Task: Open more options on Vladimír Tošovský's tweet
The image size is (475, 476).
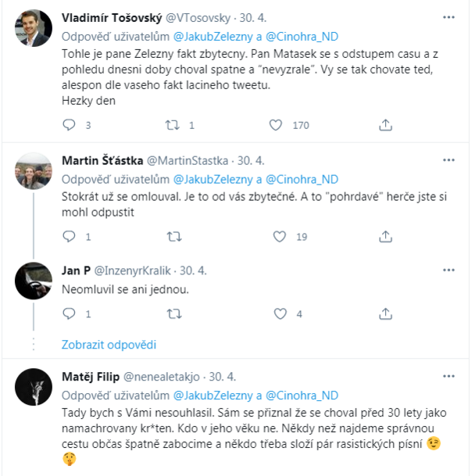Action: tap(448, 16)
